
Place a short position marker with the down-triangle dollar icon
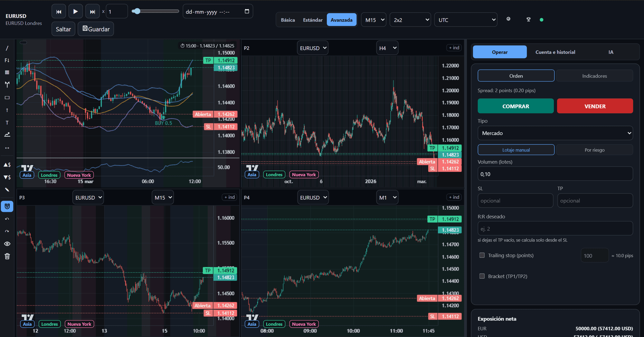coord(7,177)
